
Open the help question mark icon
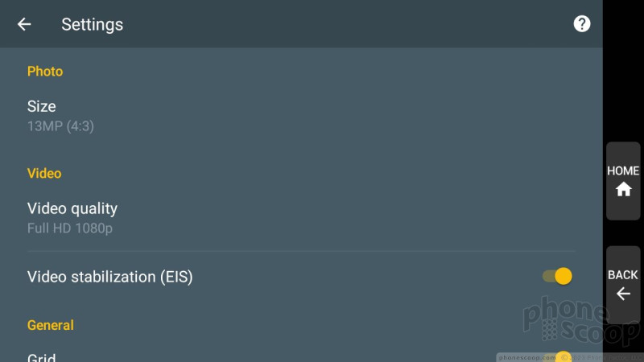[x=581, y=24]
